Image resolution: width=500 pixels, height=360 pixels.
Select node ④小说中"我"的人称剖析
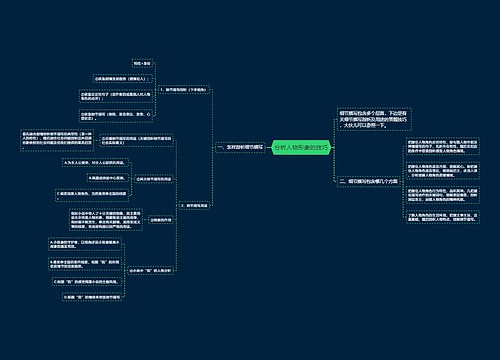pyautogui.click(x=150, y=271)
